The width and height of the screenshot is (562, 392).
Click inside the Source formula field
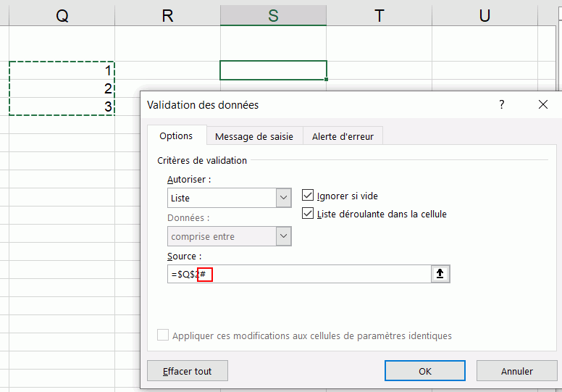319,274
